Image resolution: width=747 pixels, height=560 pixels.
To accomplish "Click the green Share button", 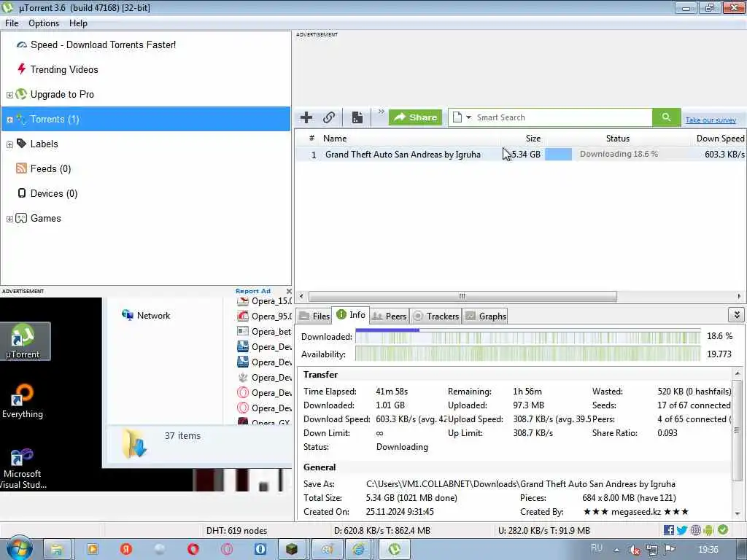I will coord(415,117).
